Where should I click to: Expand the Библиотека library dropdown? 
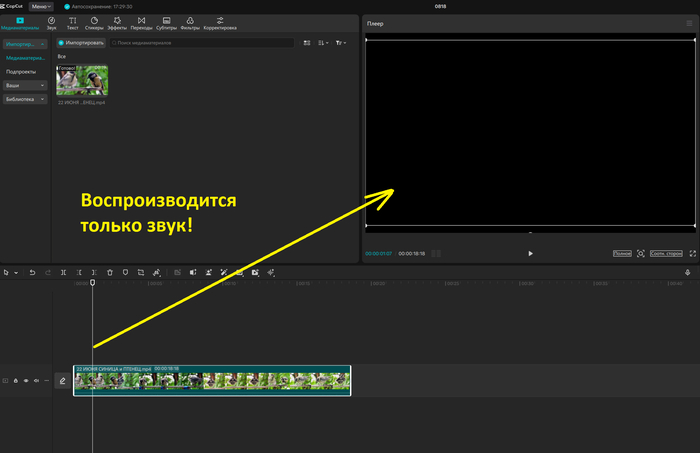26,100
